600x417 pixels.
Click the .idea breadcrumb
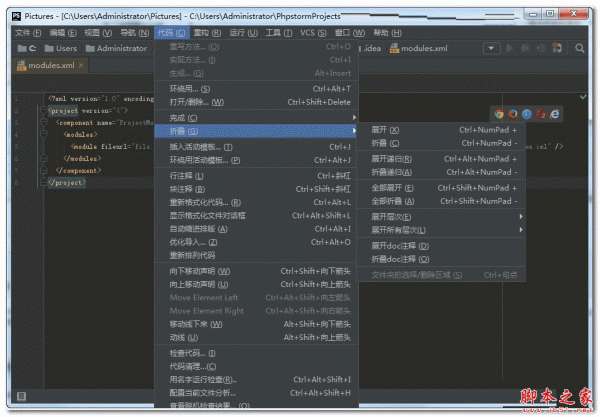click(x=372, y=48)
